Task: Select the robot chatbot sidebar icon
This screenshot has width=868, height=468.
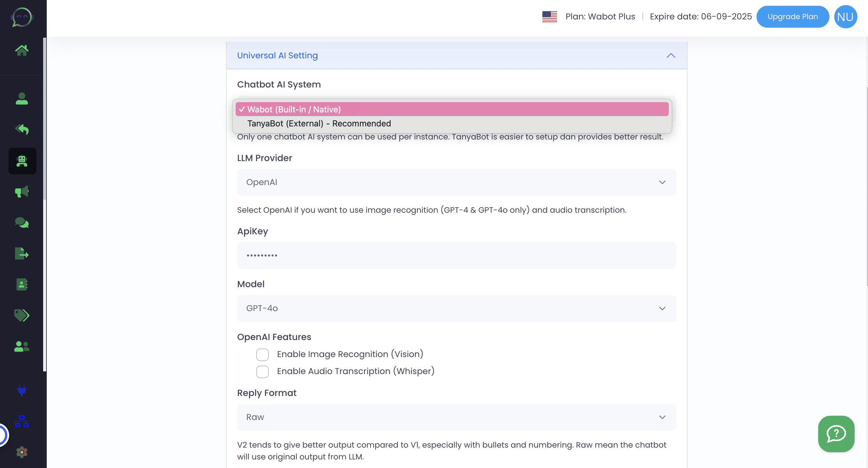Action: [22, 161]
